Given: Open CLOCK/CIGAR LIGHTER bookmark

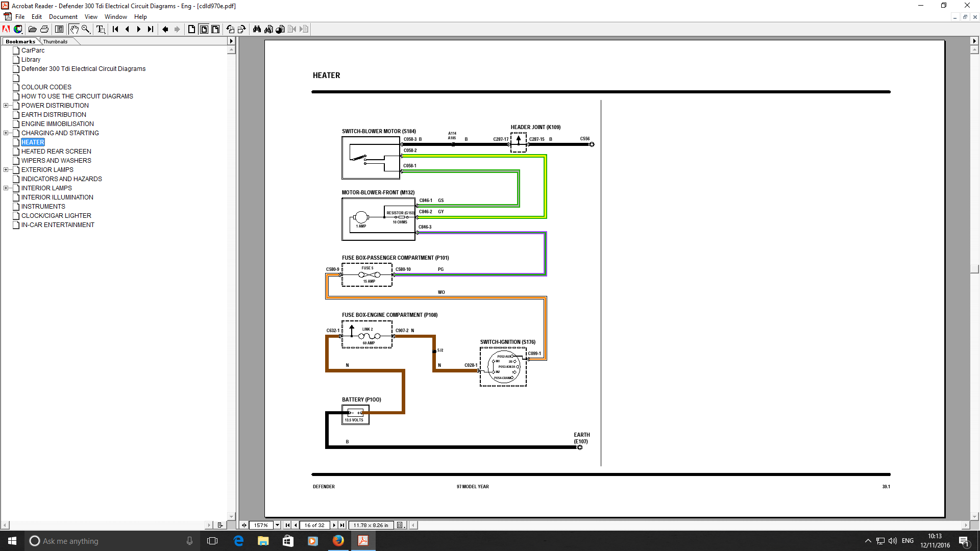Looking at the screenshot, I should click(56, 216).
